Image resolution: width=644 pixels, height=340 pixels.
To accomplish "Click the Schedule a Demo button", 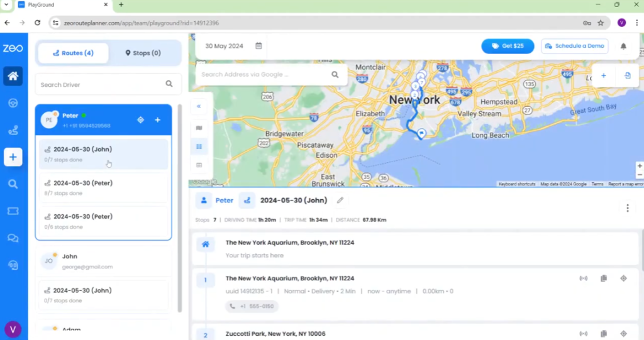I will pos(575,46).
